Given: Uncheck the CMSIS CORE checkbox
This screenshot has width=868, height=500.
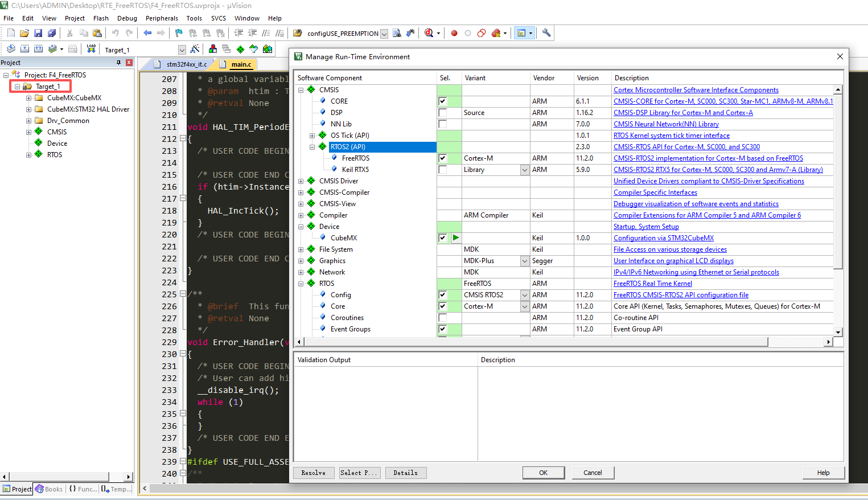Looking at the screenshot, I should point(442,101).
